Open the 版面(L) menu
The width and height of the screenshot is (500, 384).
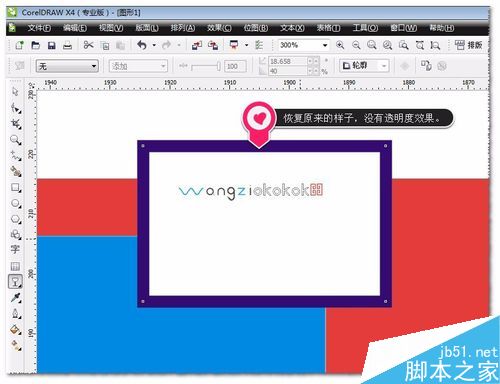pos(147,28)
